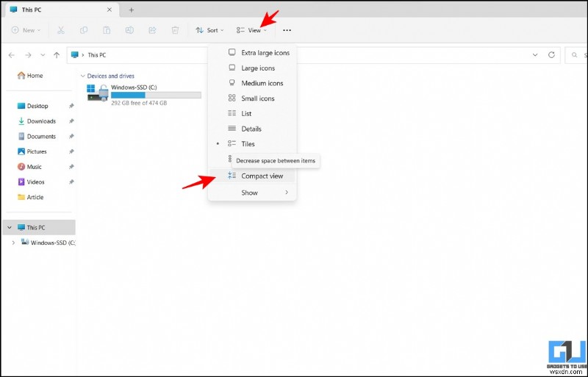The width and height of the screenshot is (588, 377).
Task: Click the 292 GB free of 474 GB text
Action: (x=139, y=103)
